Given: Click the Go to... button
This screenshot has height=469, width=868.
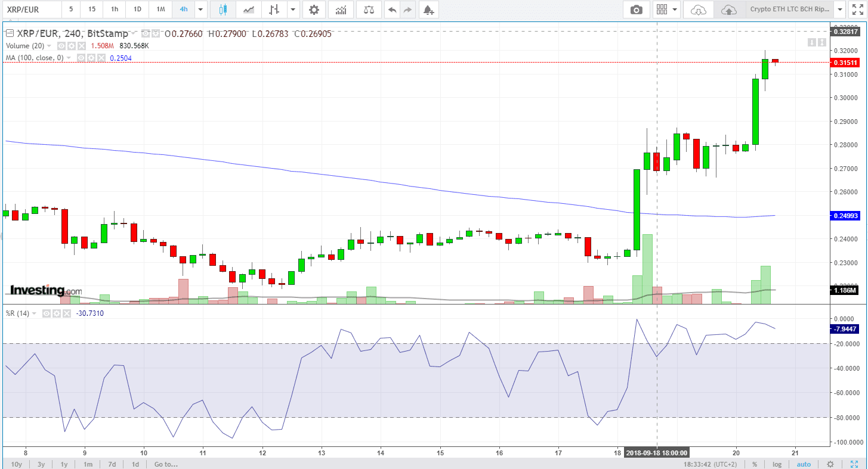Looking at the screenshot, I should point(166,464).
